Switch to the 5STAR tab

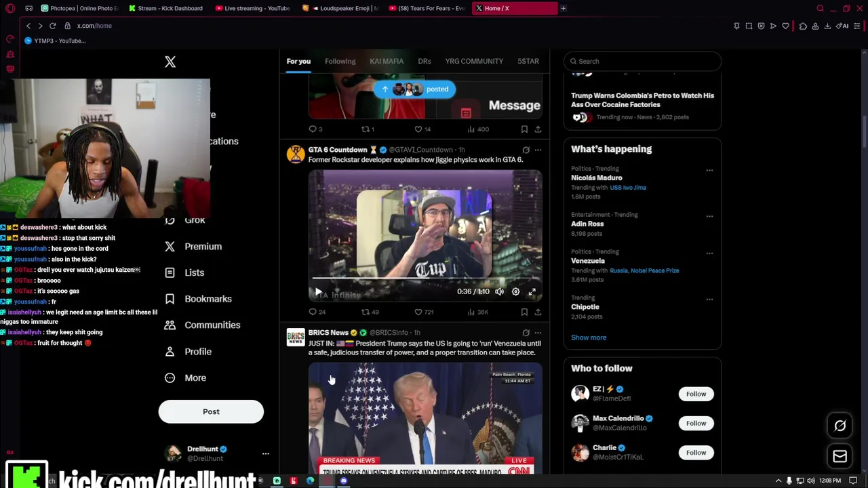click(528, 61)
